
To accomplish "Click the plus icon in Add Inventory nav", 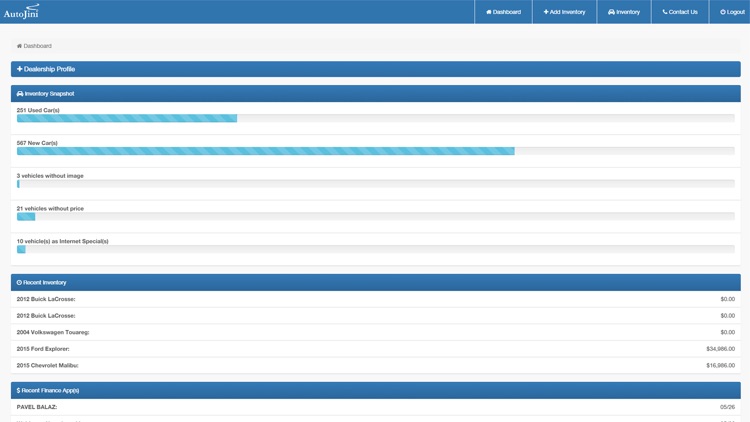I will [546, 12].
